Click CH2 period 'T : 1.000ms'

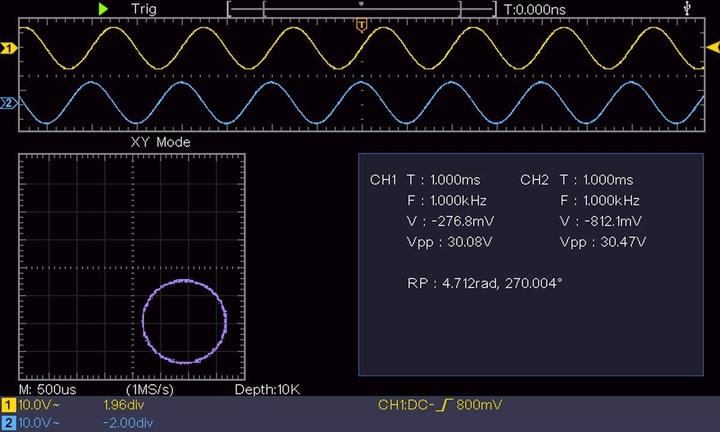(596, 180)
